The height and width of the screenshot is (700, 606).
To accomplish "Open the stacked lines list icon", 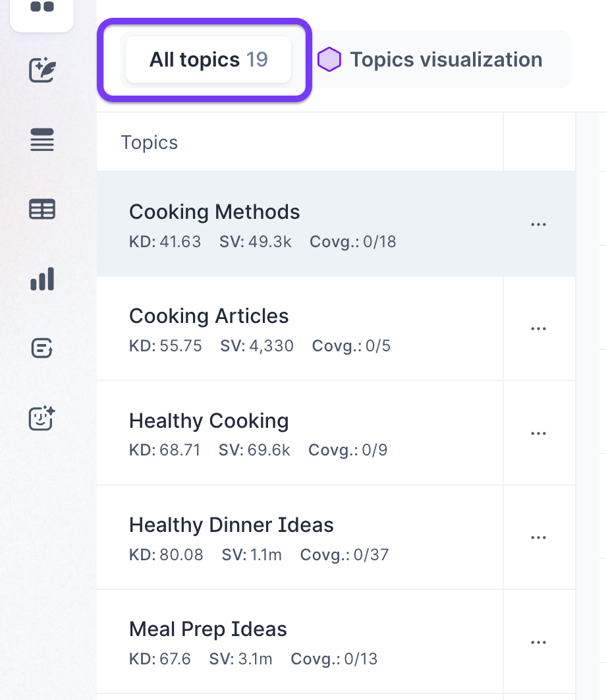I will click(42, 140).
